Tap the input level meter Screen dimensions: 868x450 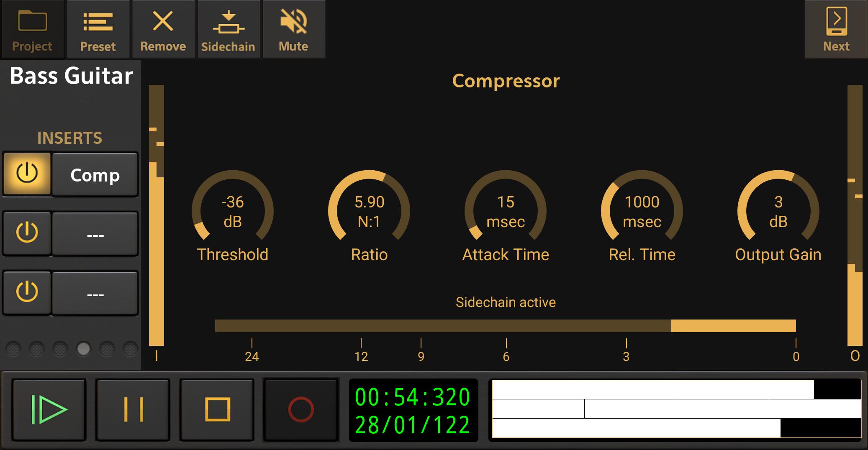click(x=157, y=215)
